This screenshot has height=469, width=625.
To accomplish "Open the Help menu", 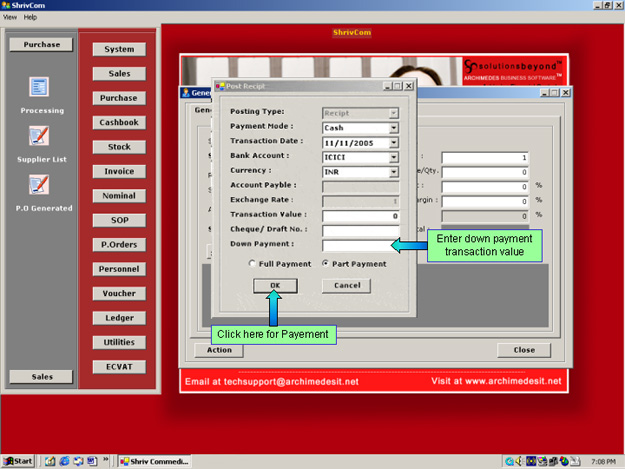I will [30, 17].
